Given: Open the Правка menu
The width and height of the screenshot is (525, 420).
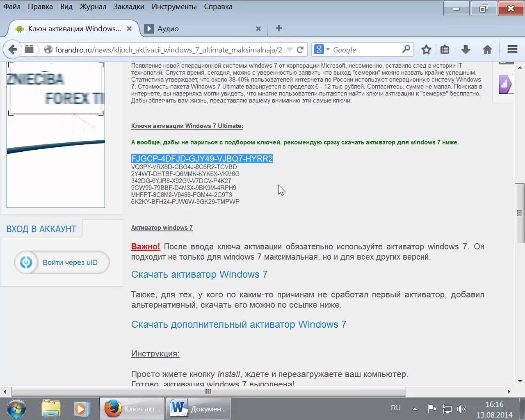Looking at the screenshot, I should pos(40,7).
